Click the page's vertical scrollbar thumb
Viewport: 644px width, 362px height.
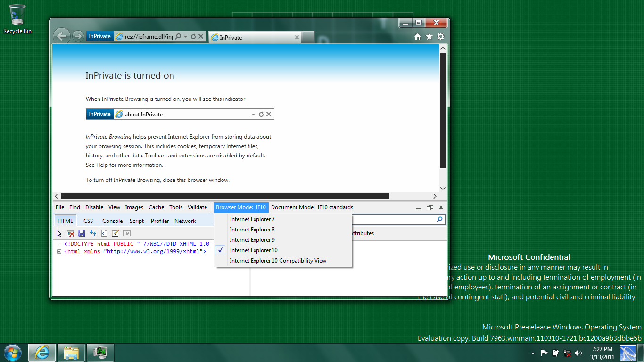[x=443, y=111]
